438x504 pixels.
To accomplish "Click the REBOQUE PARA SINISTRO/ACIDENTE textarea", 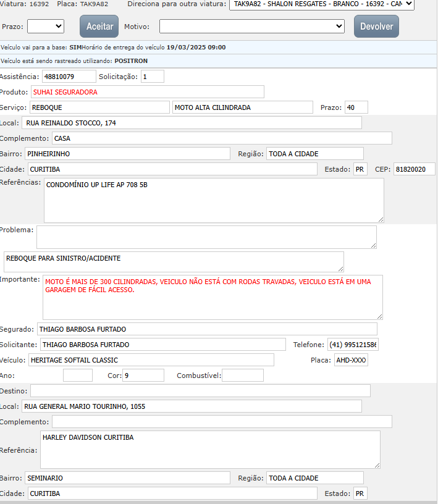I will click(174, 262).
